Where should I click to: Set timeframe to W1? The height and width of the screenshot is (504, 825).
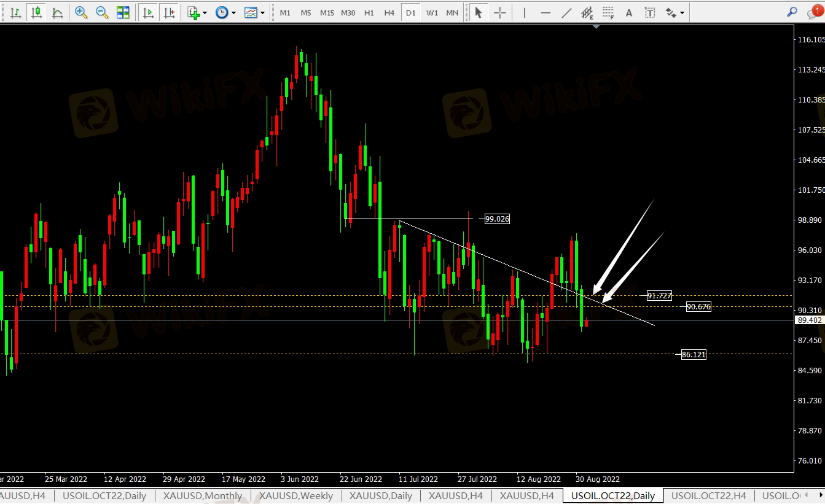click(x=432, y=12)
